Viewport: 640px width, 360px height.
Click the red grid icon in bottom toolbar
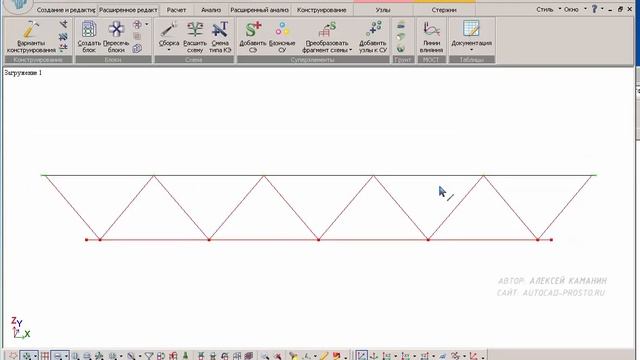[x=44, y=356]
